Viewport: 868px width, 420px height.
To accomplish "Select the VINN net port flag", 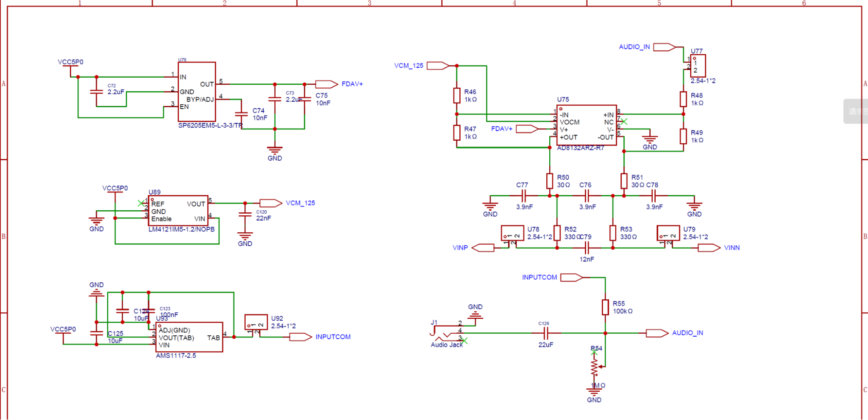I will tap(709, 248).
